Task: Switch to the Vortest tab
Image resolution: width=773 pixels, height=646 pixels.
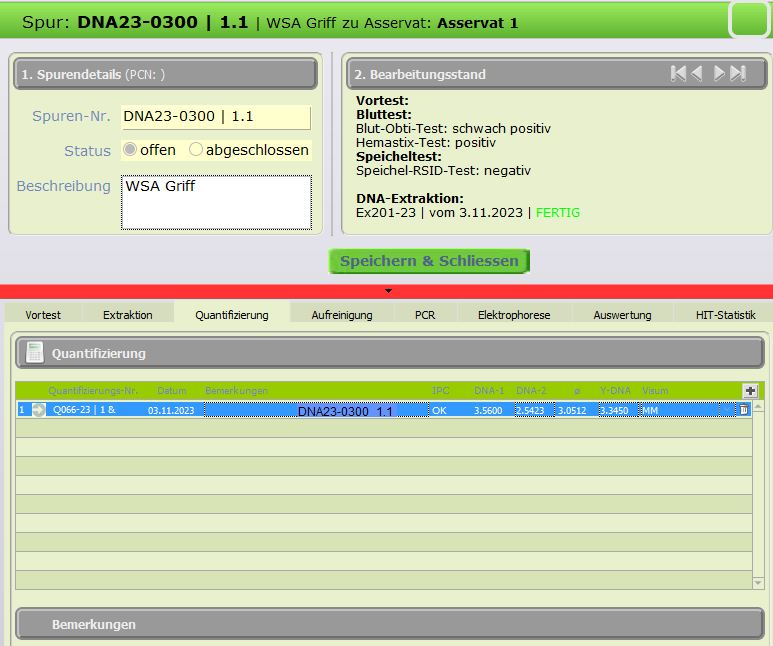Action: point(43,315)
